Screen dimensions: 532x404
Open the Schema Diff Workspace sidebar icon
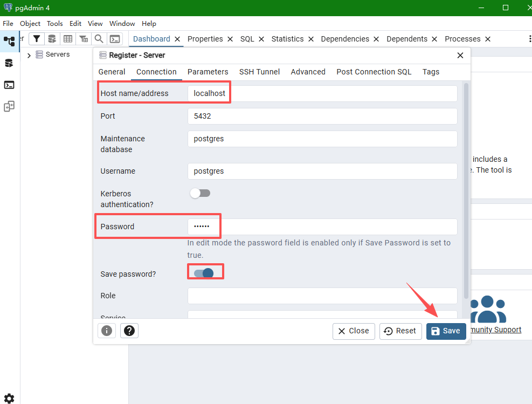pos(9,107)
